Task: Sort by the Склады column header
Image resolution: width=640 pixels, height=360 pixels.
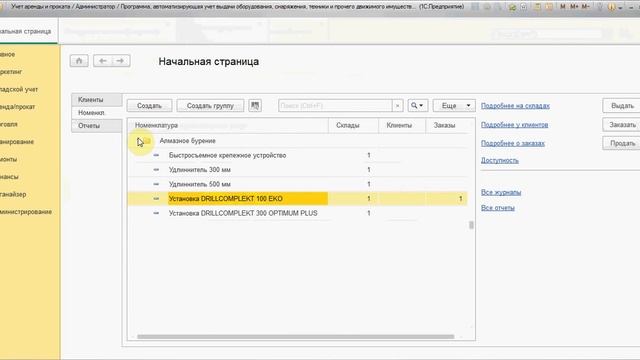Action: (353, 125)
